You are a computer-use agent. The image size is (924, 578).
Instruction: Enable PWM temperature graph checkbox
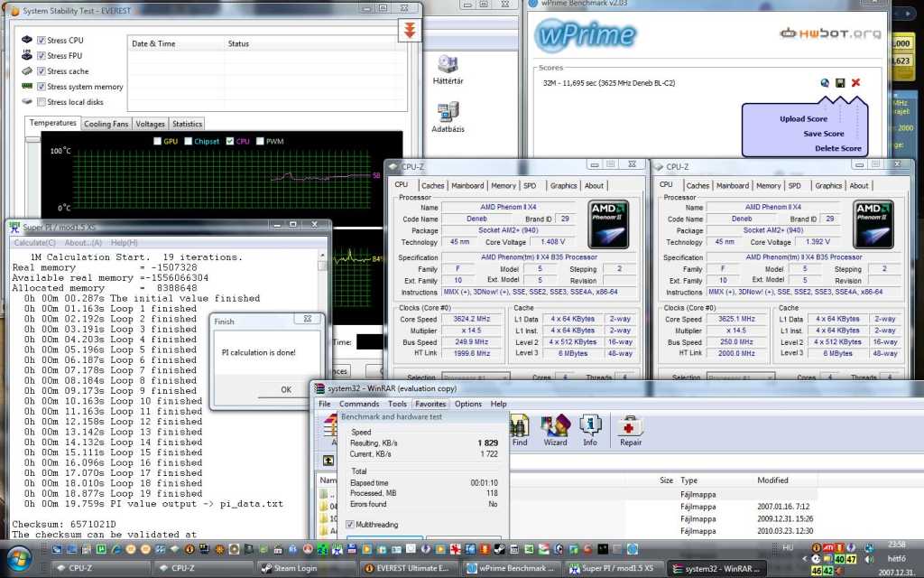[x=260, y=141]
